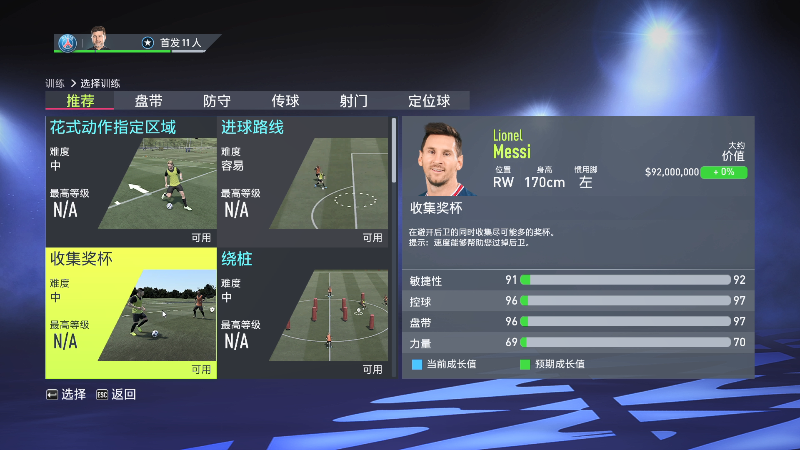Image resolution: width=800 pixels, height=450 pixels.
Task: Click the ESC key icon beside 返回
Action: (102, 394)
